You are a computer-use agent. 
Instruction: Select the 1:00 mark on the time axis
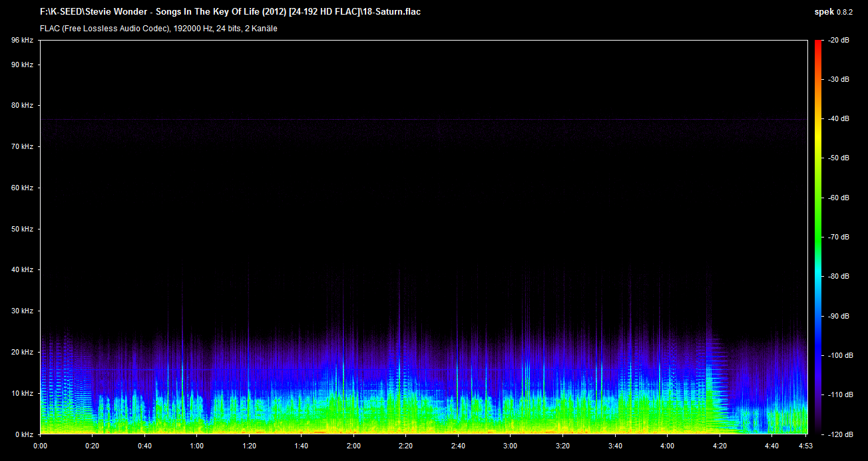click(197, 446)
